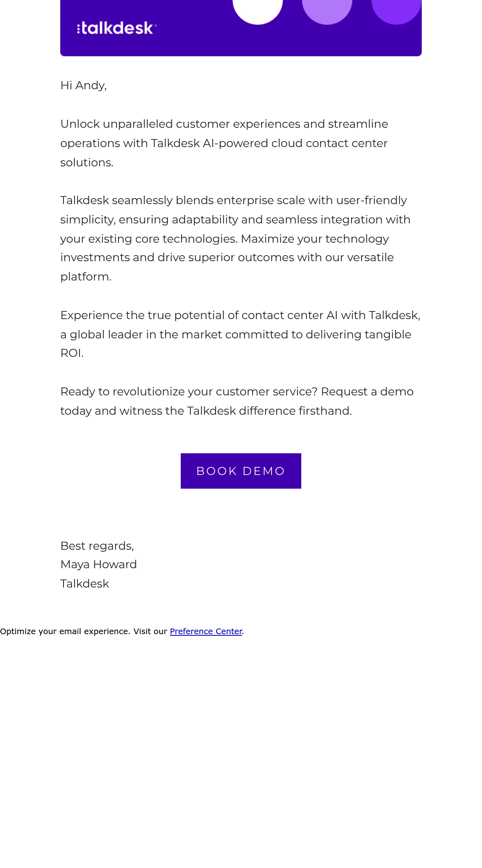Click the 'Best regards,' closing line

coord(97,546)
